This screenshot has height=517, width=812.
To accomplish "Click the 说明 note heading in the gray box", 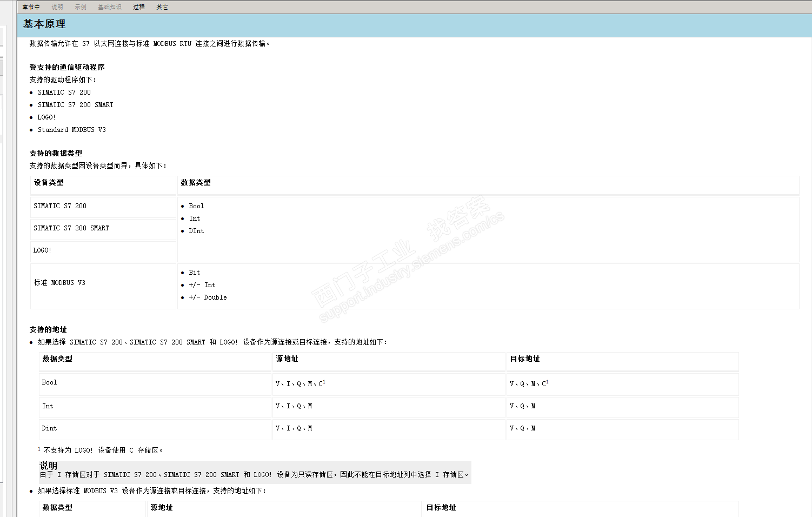I will point(49,466).
